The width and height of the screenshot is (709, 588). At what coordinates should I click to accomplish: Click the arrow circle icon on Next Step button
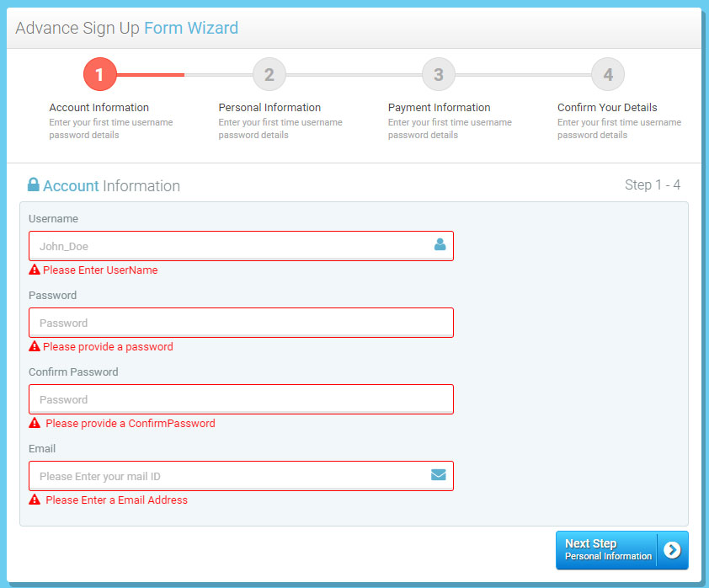click(x=671, y=550)
